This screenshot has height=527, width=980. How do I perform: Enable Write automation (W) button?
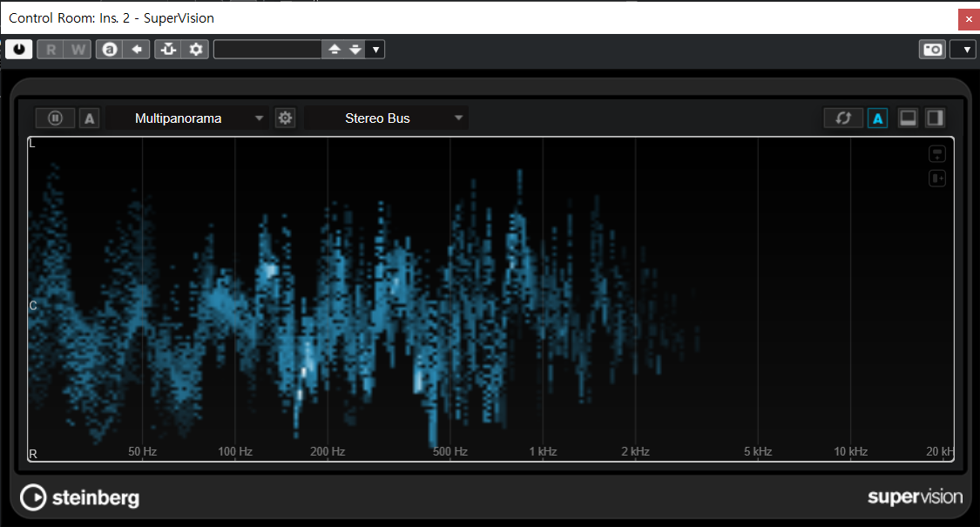pyautogui.click(x=78, y=50)
